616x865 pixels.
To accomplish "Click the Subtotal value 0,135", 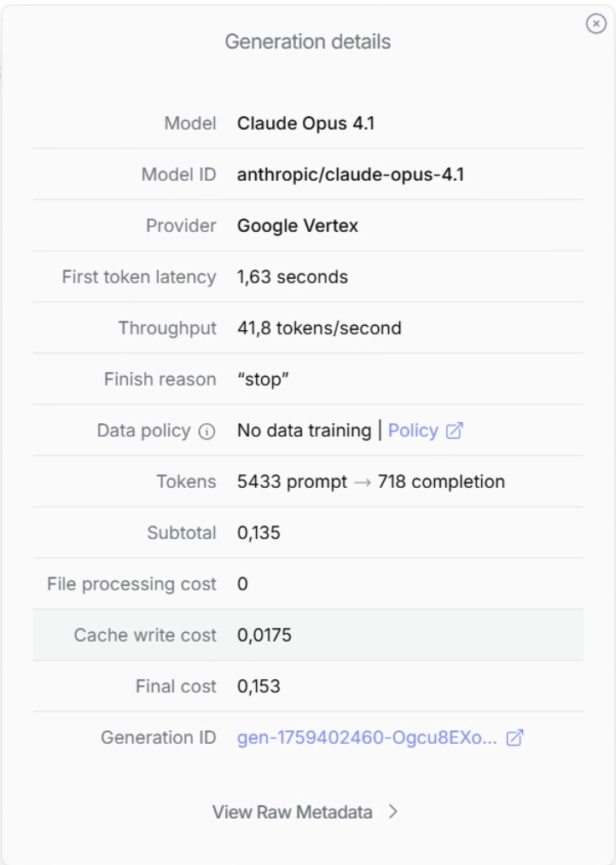I will coord(259,533).
